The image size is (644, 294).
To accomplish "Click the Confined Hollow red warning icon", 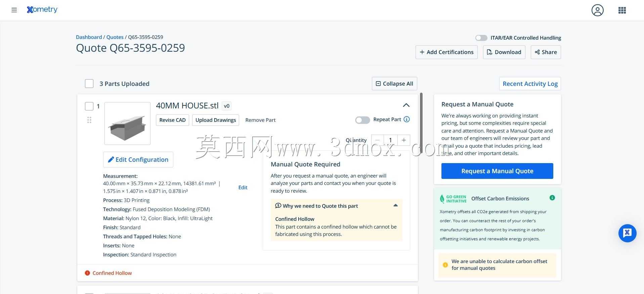I will click(x=87, y=273).
